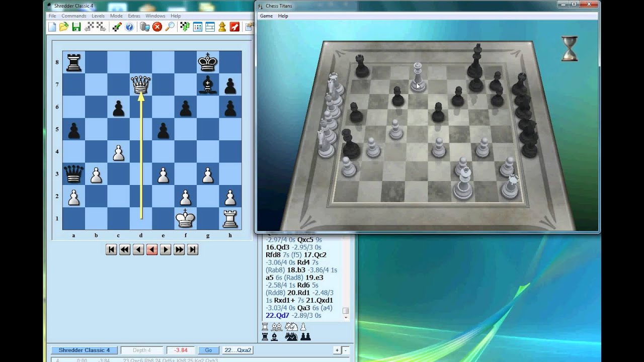This screenshot has height=362, width=644.
Task: Click the white king on f1
Action: (185, 218)
